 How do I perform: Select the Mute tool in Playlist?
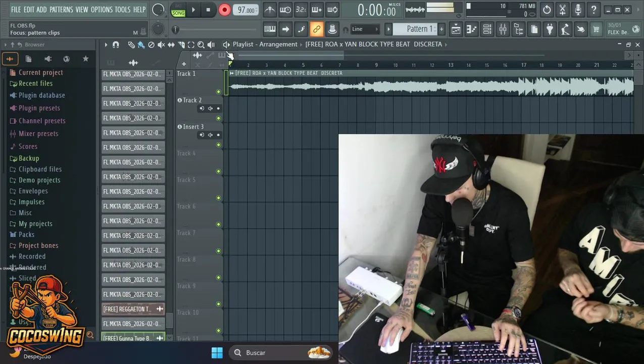pyautogui.click(x=161, y=44)
